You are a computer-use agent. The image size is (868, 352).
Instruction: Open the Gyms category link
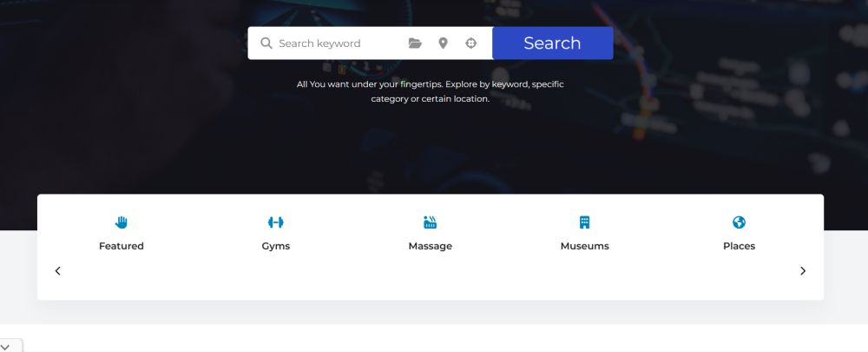(276, 246)
